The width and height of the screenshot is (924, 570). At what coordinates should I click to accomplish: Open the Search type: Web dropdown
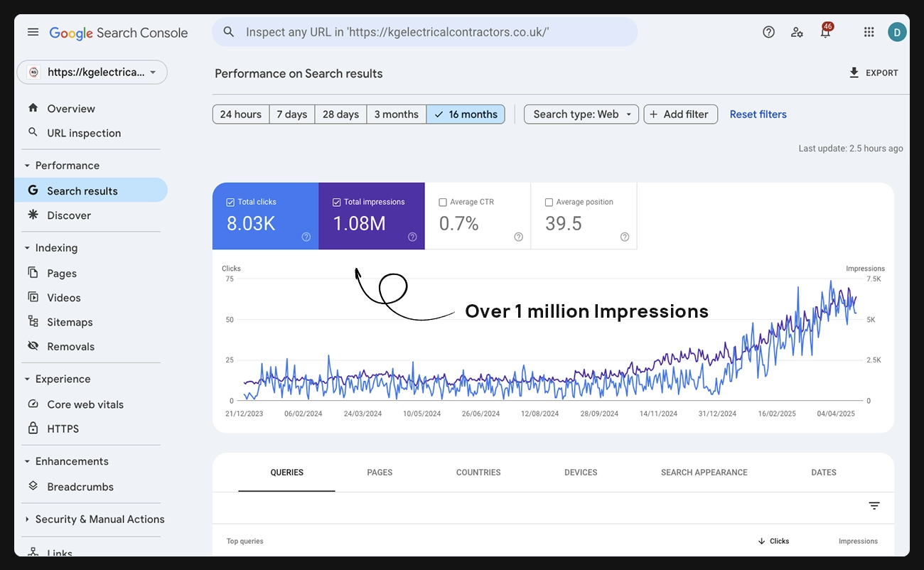[x=581, y=114]
